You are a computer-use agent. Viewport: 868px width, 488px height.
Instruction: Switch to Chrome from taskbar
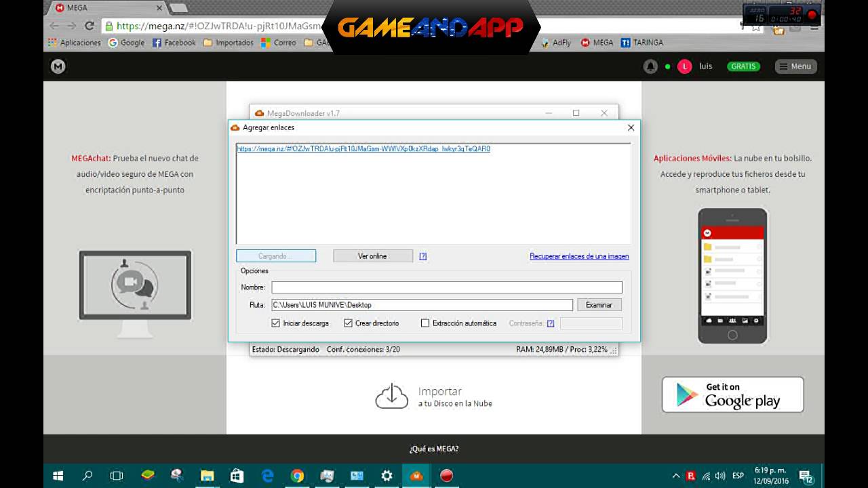click(297, 476)
